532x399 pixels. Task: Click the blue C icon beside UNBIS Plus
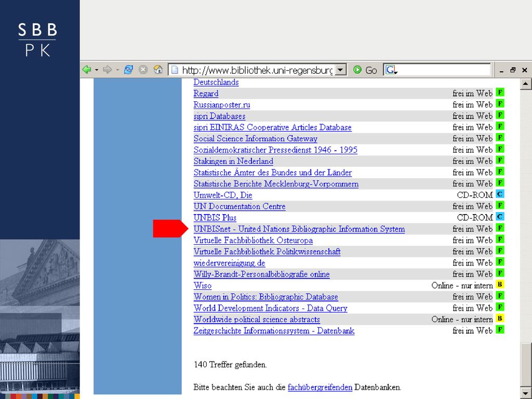[x=500, y=216]
